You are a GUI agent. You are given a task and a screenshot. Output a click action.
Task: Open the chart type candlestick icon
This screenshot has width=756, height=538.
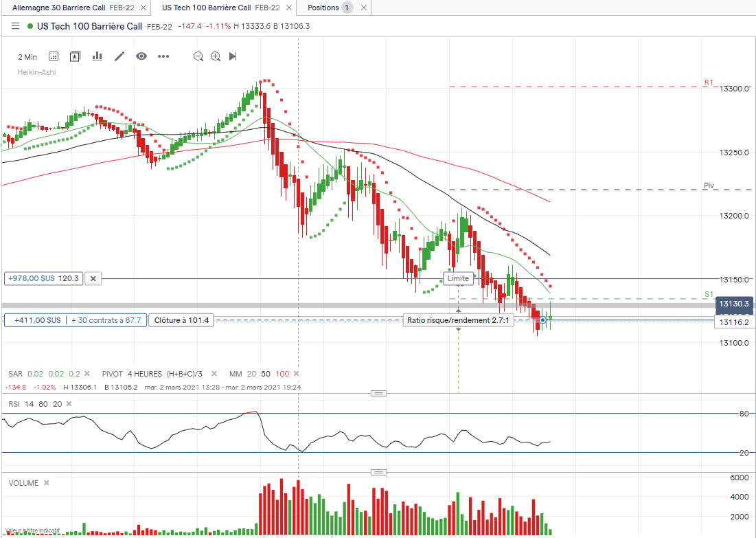point(75,56)
